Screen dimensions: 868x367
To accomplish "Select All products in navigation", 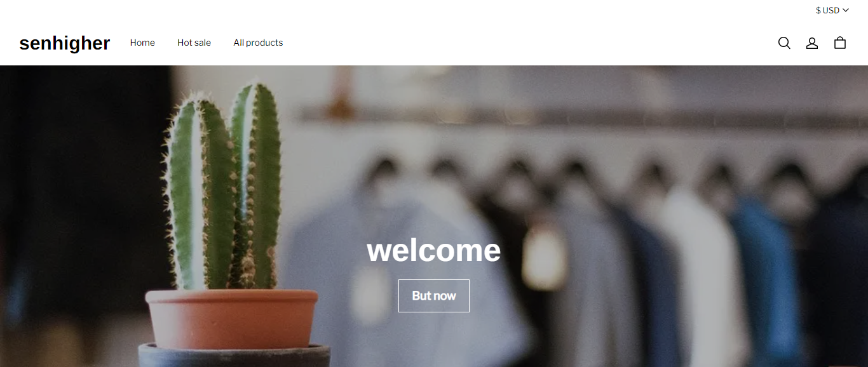I will [x=258, y=43].
